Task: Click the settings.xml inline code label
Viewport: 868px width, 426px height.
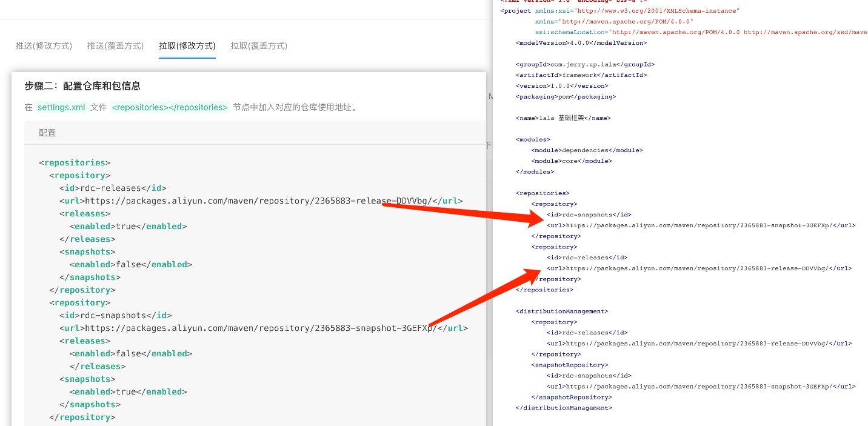Action: (61, 107)
